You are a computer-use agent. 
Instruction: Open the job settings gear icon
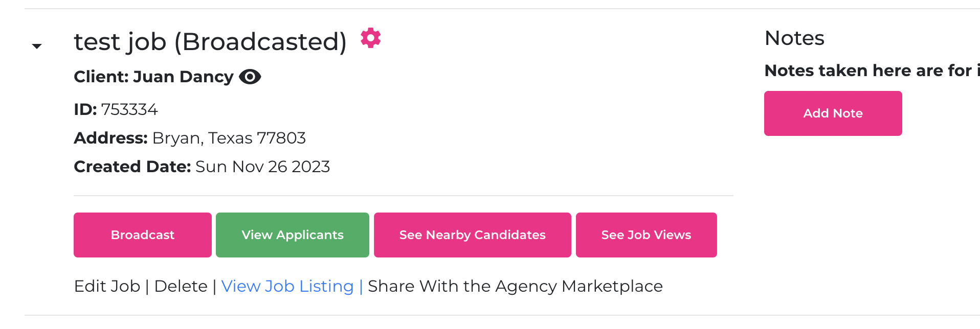370,38
